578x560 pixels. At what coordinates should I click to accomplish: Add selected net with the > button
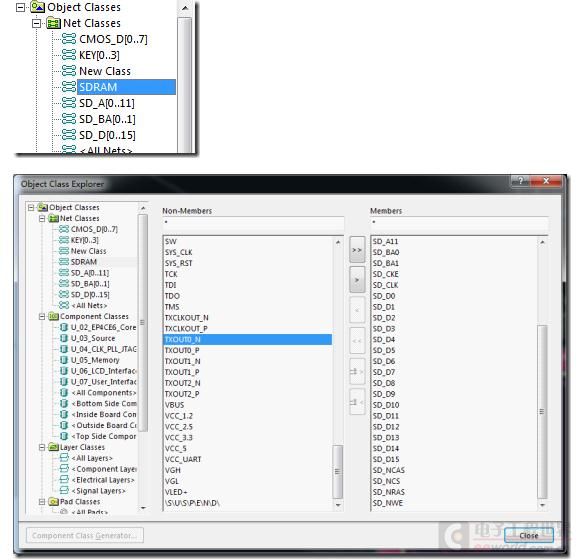tap(357, 280)
